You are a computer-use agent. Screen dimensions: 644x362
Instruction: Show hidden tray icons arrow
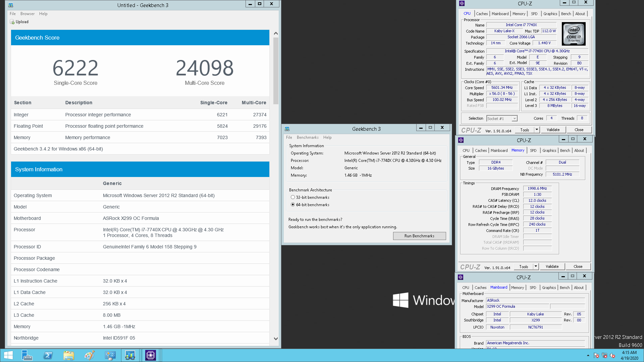point(588,355)
